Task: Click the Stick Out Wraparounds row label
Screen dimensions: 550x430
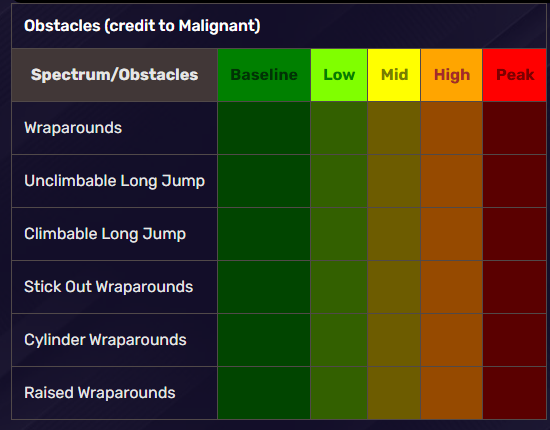Action: tap(108, 287)
